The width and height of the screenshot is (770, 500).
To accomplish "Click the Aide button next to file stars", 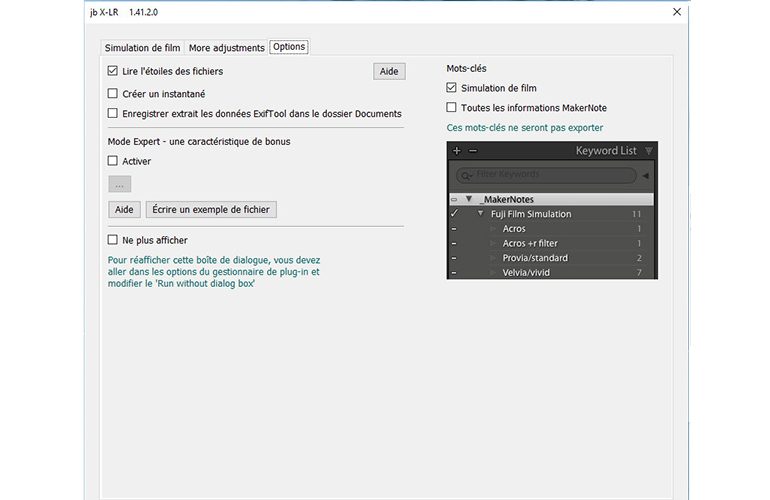I will [x=389, y=72].
